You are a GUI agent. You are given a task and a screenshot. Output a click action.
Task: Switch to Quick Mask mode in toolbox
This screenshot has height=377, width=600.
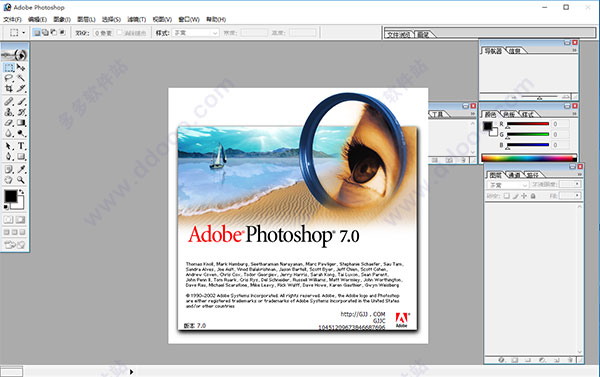pyautogui.click(x=20, y=220)
